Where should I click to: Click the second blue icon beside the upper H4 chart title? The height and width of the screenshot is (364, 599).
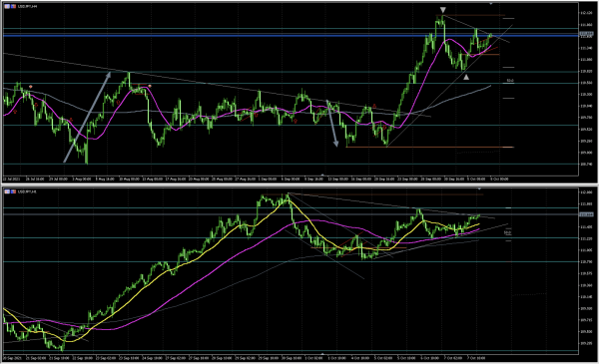[x=13, y=7]
